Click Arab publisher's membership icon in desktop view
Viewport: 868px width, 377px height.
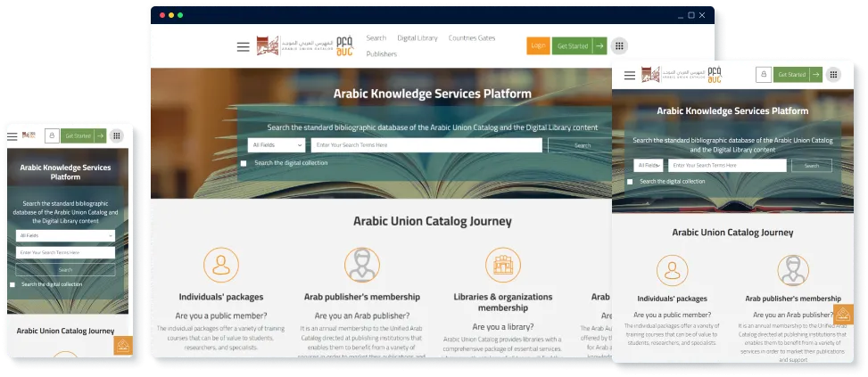click(x=362, y=265)
